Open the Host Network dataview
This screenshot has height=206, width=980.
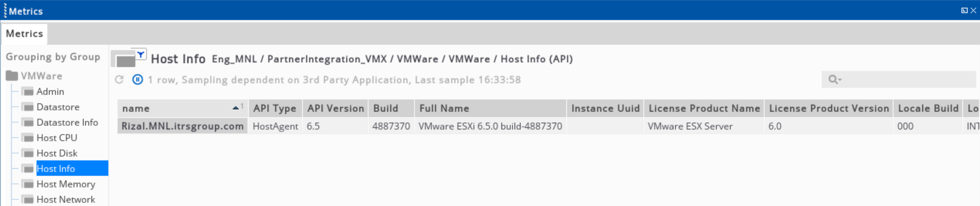(65, 200)
